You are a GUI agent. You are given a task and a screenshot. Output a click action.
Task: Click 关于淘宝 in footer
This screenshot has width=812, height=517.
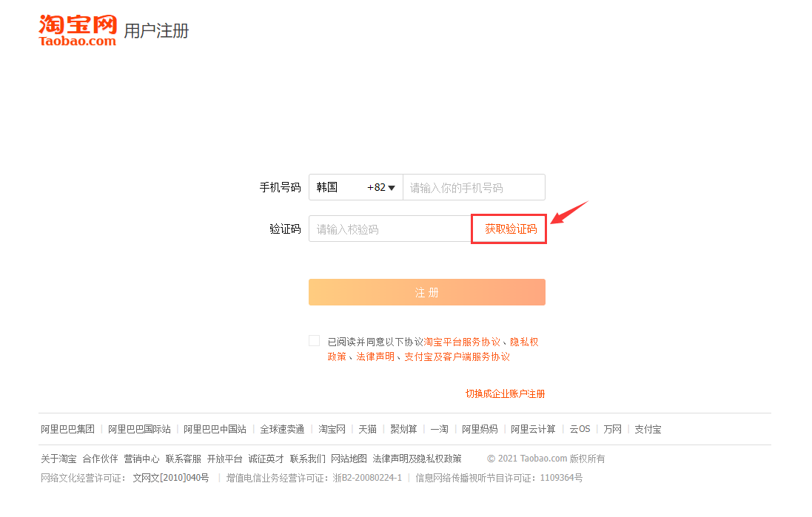(x=58, y=459)
